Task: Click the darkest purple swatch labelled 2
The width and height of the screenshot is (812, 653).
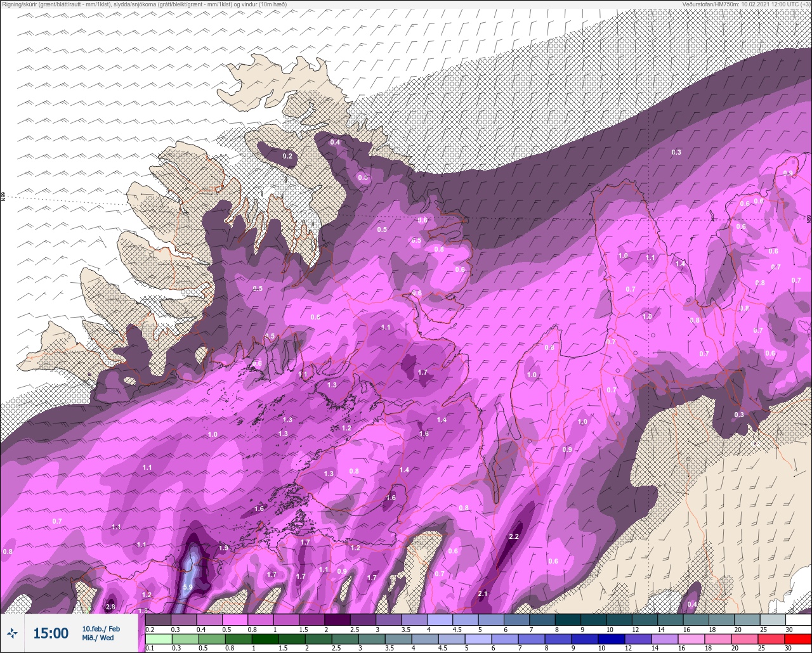Action: [x=337, y=619]
